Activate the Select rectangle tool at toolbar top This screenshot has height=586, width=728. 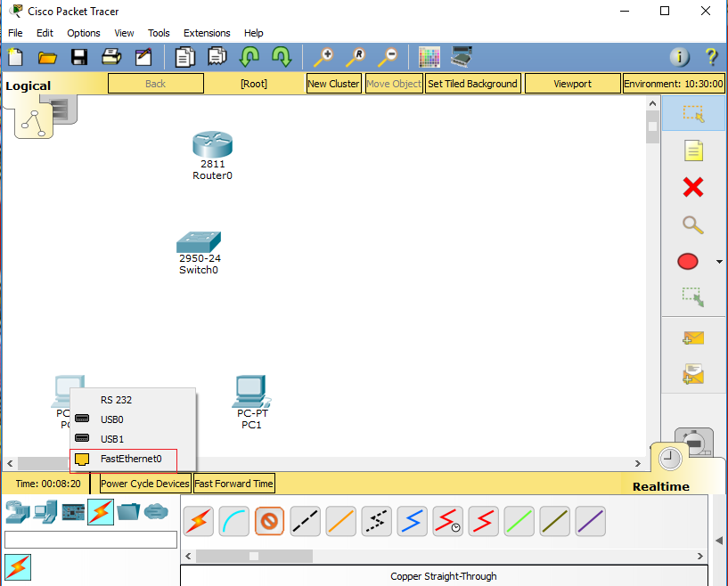[693, 114]
